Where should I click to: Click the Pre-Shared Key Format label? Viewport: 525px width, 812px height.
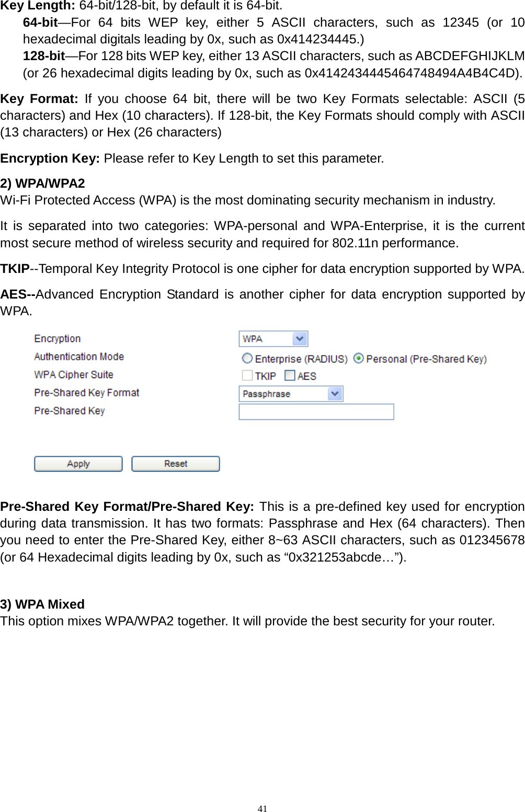pos(87,393)
